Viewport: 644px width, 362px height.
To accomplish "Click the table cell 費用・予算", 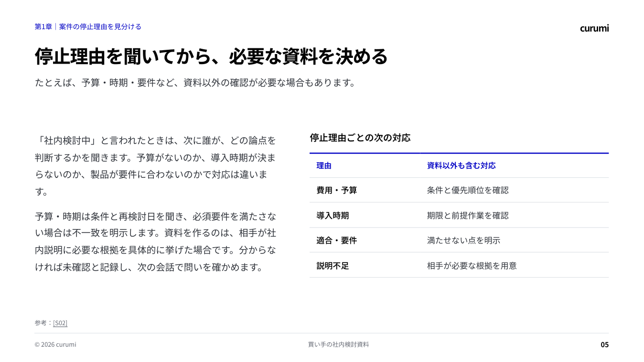I will click(336, 190).
